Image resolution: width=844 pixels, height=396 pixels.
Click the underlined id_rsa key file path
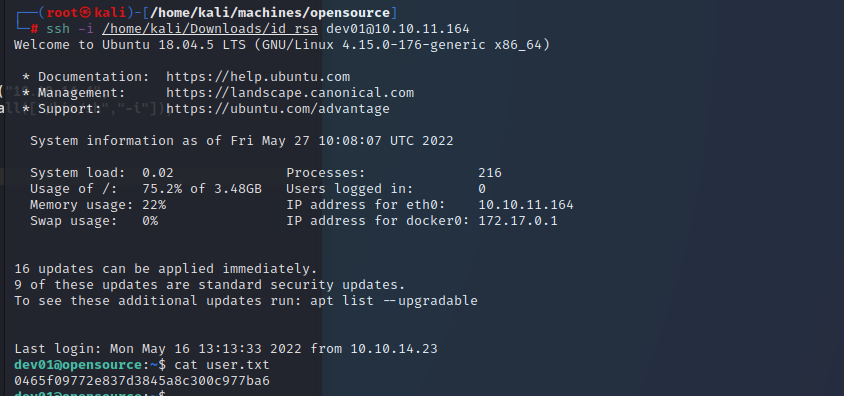[210, 29]
